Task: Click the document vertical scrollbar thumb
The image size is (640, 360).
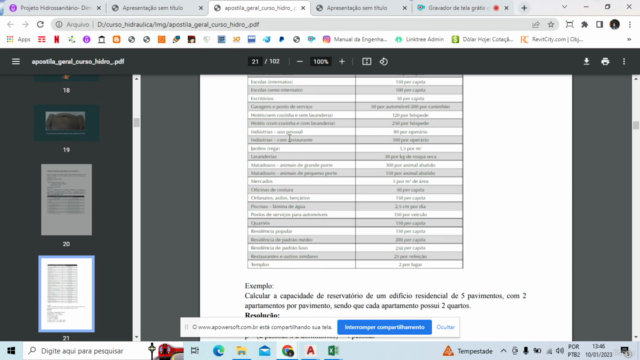Action: [x=636, y=125]
